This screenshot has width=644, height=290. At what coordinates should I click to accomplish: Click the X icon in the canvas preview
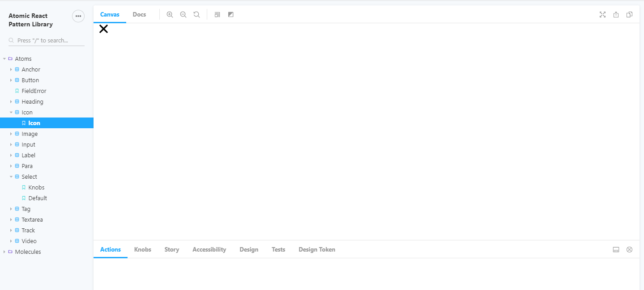103,29
